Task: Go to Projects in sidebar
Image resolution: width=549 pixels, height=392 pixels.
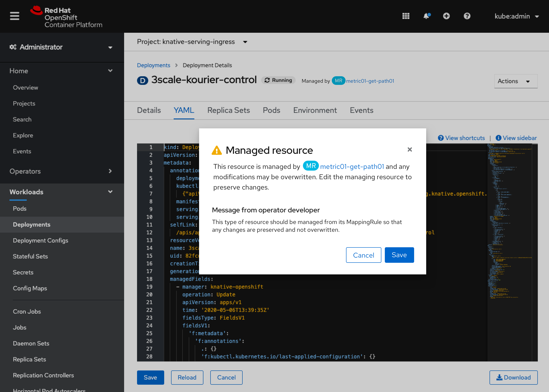Action: click(24, 104)
